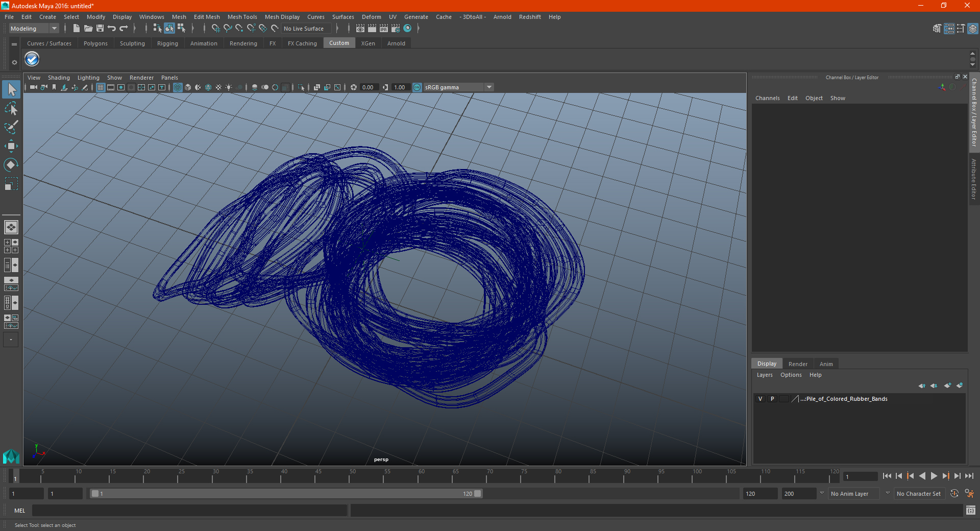The height and width of the screenshot is (531, 980).
Task: Select camera icon in panel toolbar
Action: click(x=33, y=87)
